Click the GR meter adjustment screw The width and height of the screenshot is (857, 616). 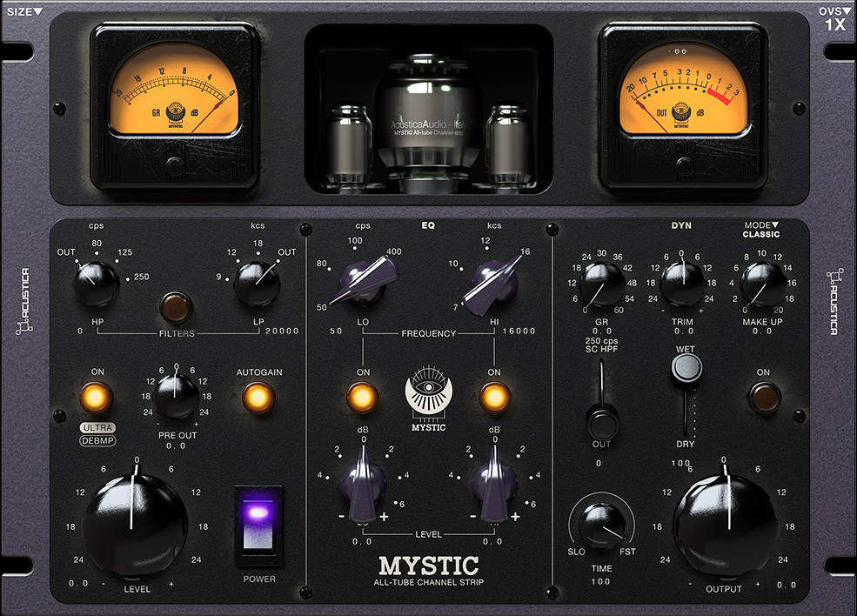coord(175,165)
